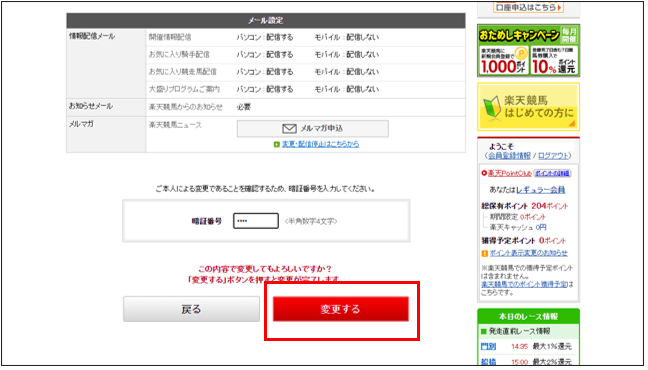This screenshot has width=648, height=370.
Task: Click the 最大1%還元 text in 門別 row
Action: pyautogui.click(x=552, y=346)
